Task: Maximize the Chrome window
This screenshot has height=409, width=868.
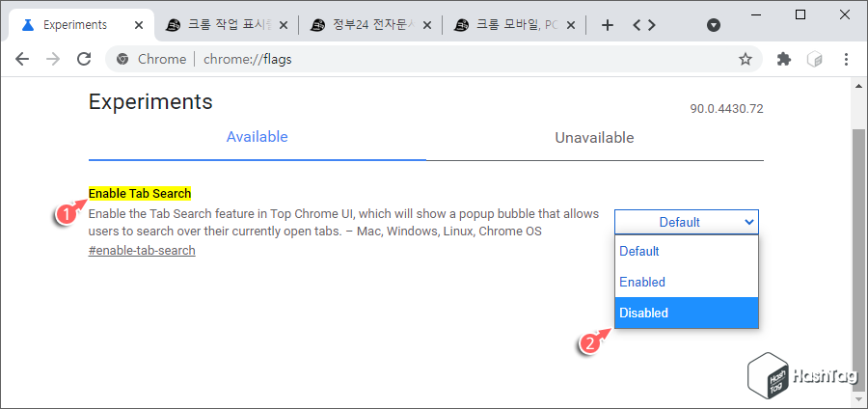Action: pyautogui.click(x=800, y=14)
